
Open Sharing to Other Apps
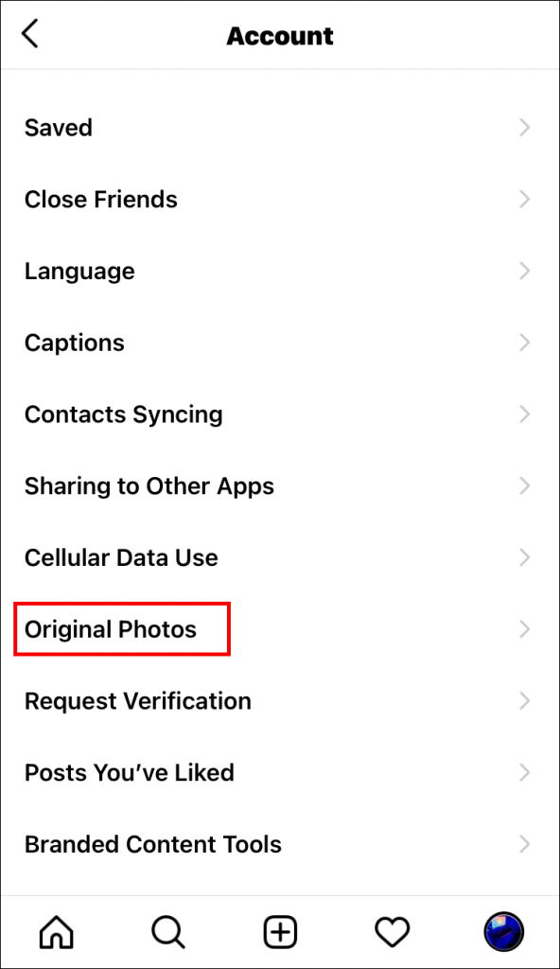(x=149, y=485)
